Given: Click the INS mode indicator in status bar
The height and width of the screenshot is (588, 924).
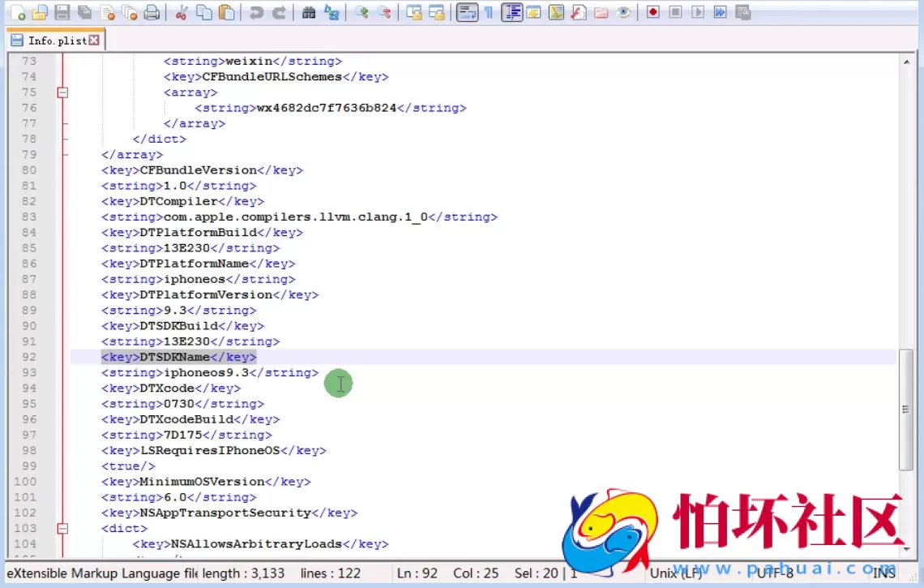Looking at the screenshot, I should point(883,573).
